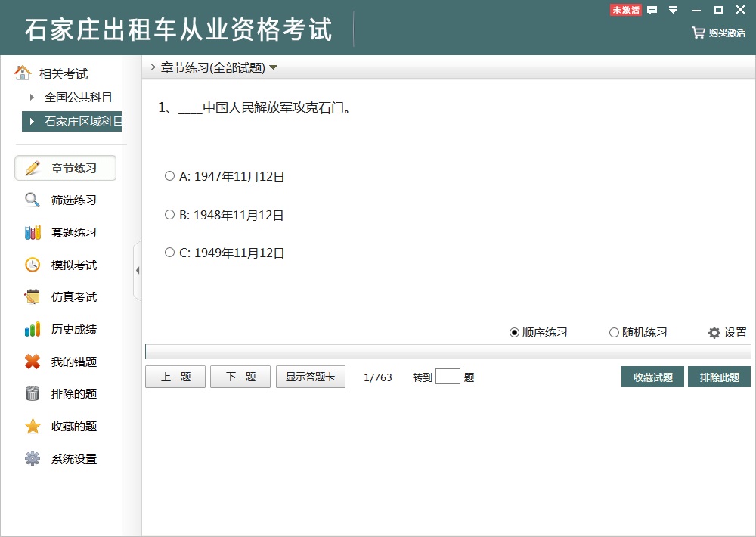This screenshot has height=537, width=756.
Task: Click the 下一题 next question button
Action: tap(240, 377)
